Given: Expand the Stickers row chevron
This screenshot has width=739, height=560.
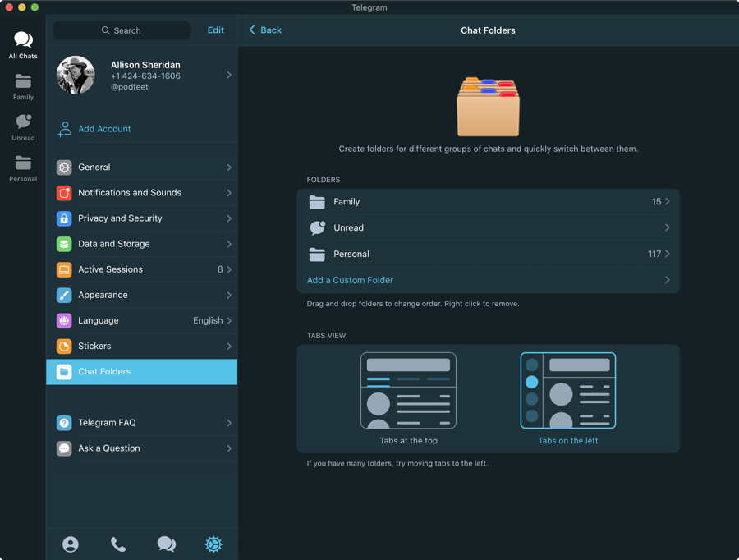Looking at the screenshot, I should click(x=229, y=346).
